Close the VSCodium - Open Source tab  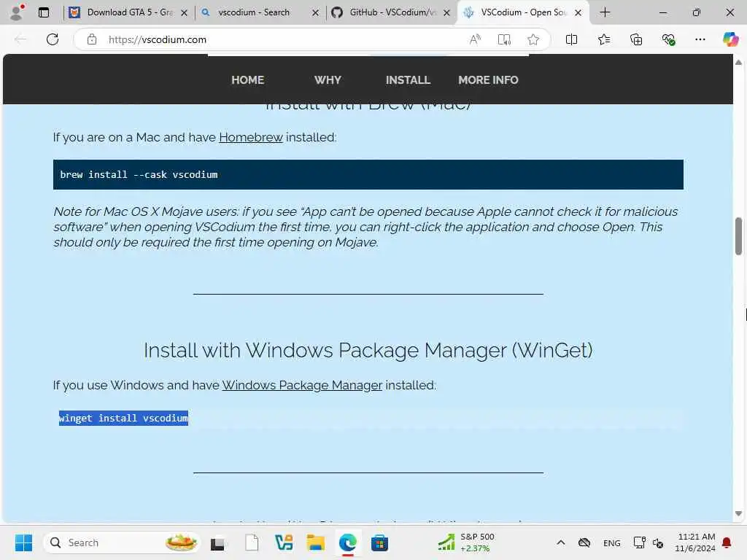[x=578, y=13]
